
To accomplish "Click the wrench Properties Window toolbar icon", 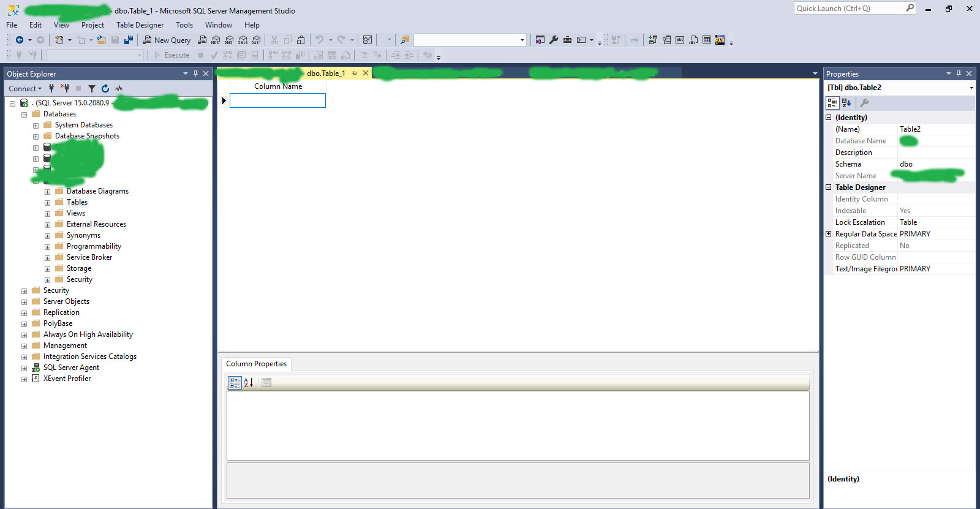I will click(x=554, y=40).
